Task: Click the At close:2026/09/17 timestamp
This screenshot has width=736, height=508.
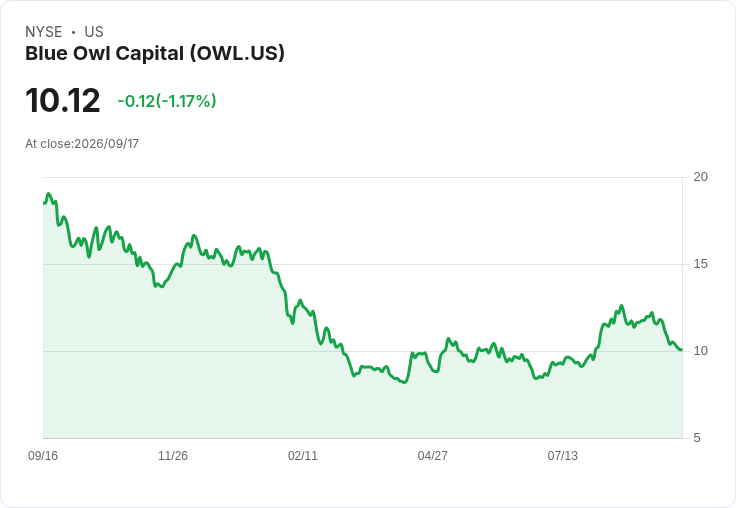Action: [82, 144]
